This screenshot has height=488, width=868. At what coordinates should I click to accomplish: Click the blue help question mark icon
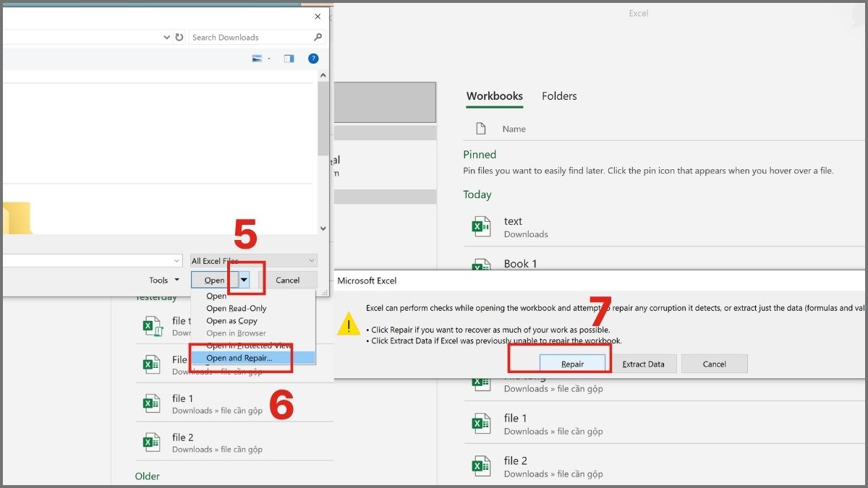pos(313,59)
